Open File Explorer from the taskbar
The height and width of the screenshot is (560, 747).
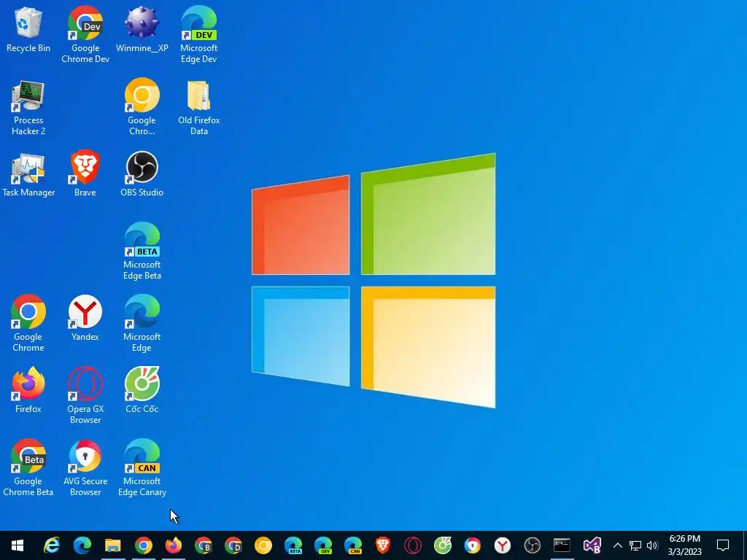click(x=113, y=545)
